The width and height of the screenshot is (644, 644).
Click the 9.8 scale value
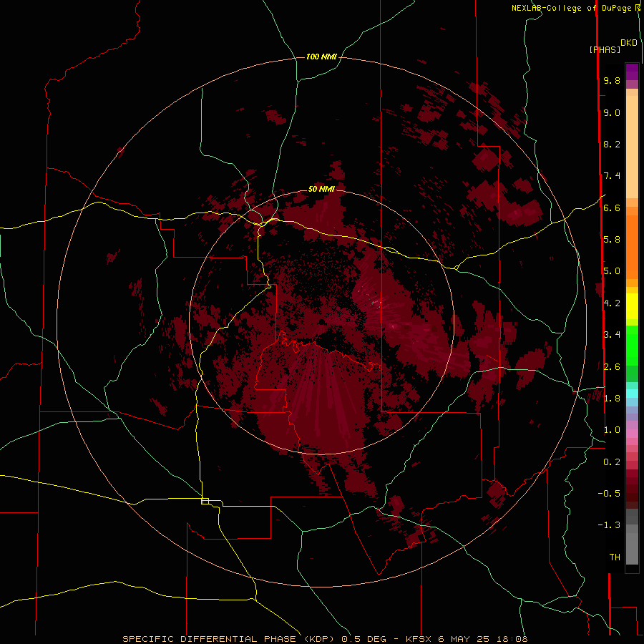612,81
